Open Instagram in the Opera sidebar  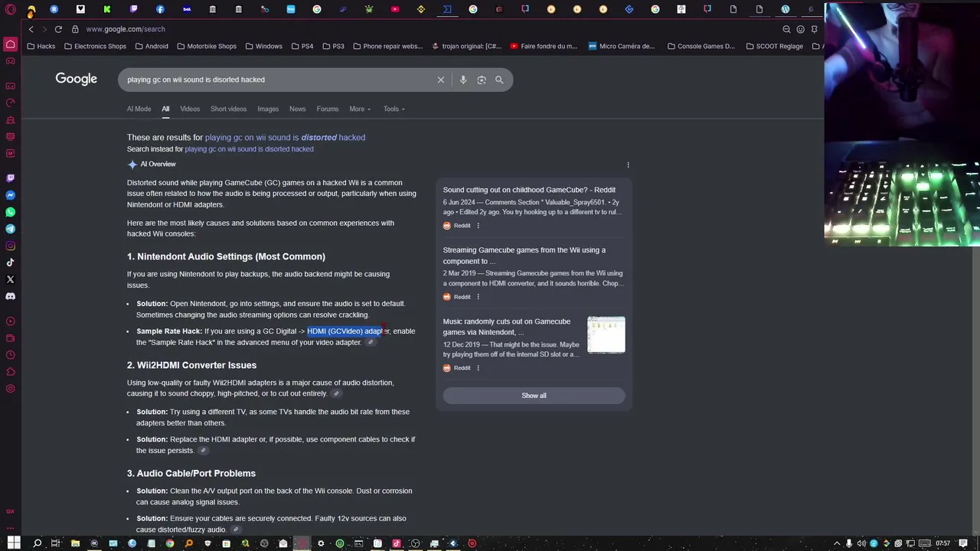11,246
